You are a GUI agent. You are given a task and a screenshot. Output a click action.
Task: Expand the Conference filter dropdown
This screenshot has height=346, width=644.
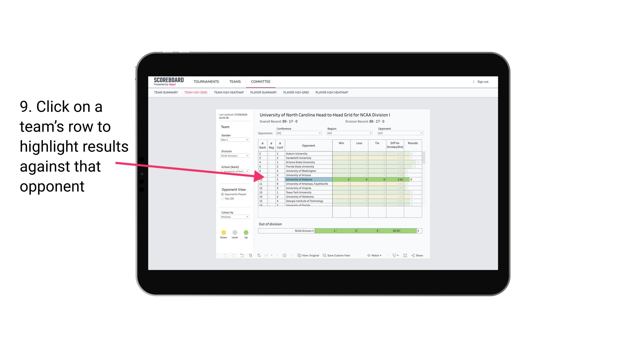click(321, 133)
